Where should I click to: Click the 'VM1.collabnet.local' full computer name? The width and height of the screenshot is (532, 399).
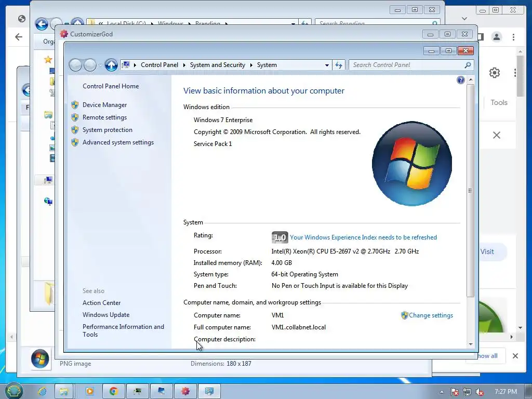[x=299, y=327]
